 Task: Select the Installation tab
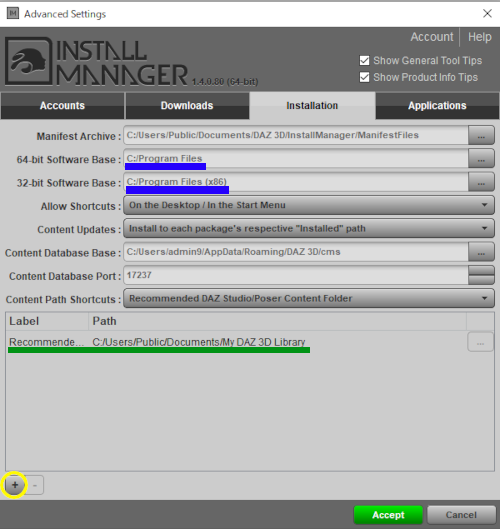coord(312,106)
